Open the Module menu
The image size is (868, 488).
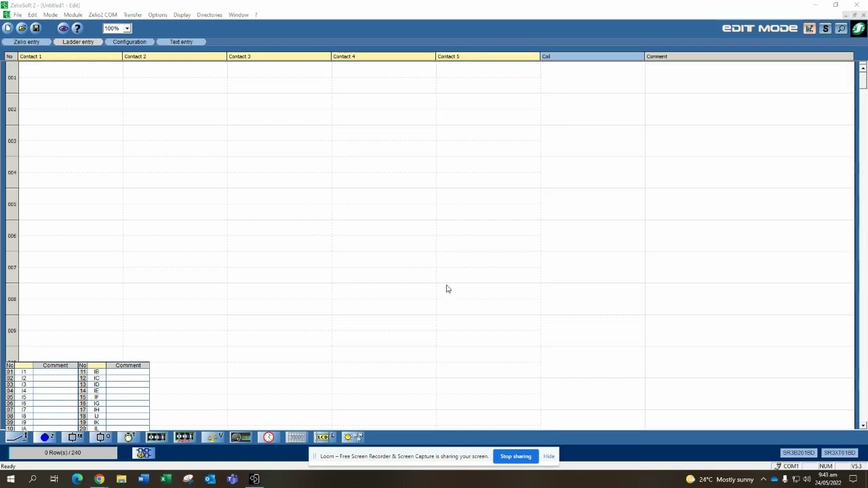[x=73, y=15]
